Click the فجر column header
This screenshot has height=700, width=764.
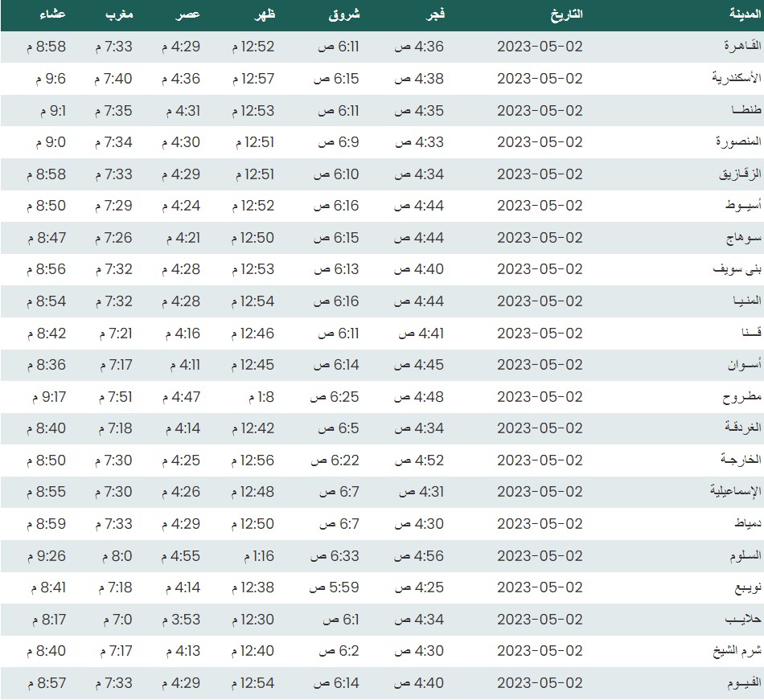pos(433,15)
